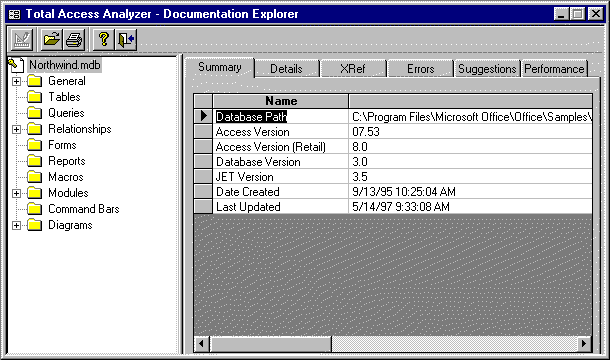
Task: Click the exit door toolbar icon
Action: [x=126, y=39]
